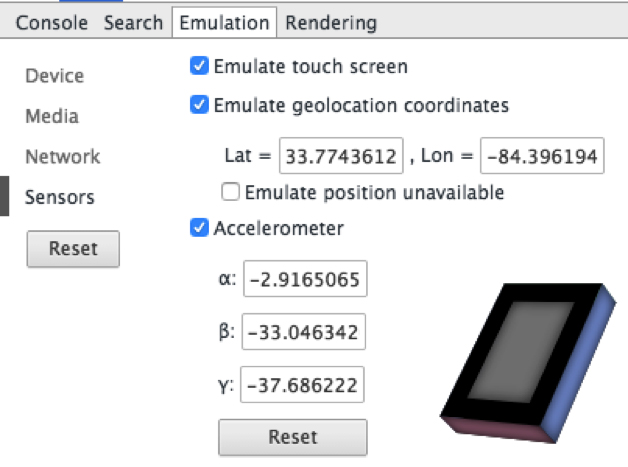628x467 pixels.
Task: Enable Emulate position unavailable checkbox
Action: 230,192
